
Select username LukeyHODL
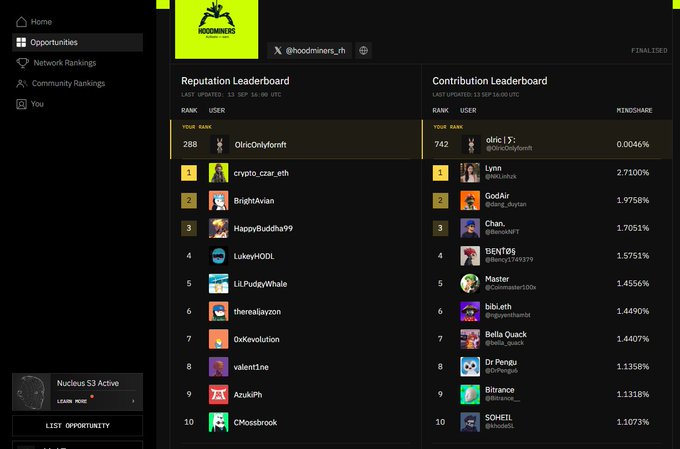pos(254,256)
